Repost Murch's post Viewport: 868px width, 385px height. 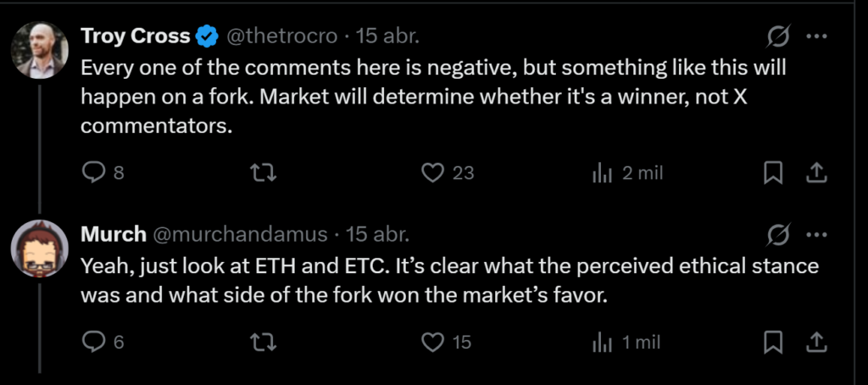pyautogui.click(x=265, y=342)
